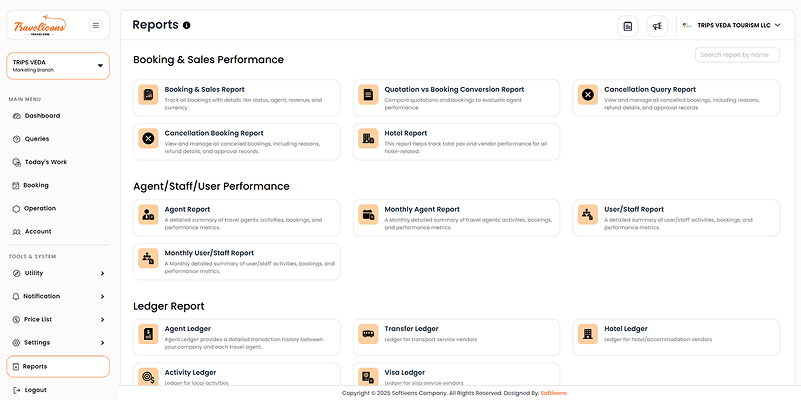Screen dimensions: 801x400
Task: Click the Cancellation Query Report icon
Action: (588, 95)
